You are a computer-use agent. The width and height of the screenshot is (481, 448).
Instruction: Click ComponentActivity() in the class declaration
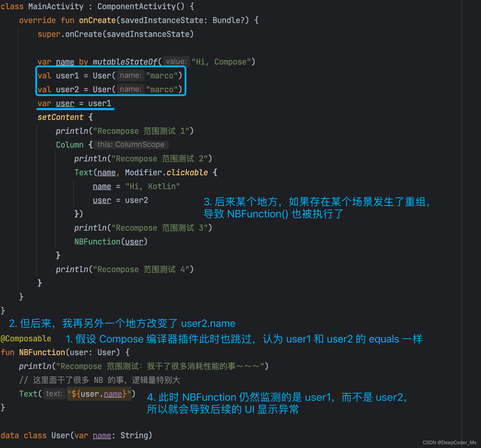[x=141, y=6]
